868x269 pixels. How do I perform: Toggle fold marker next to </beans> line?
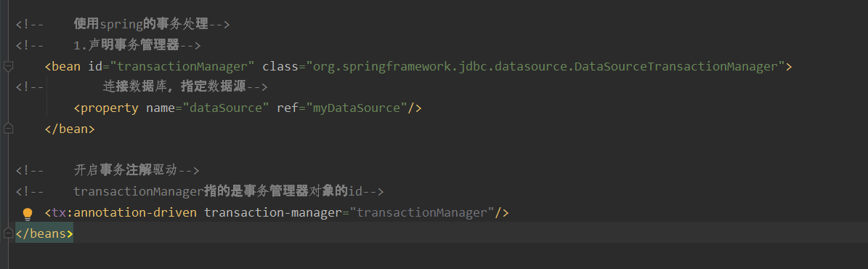[x=8, y=233]
